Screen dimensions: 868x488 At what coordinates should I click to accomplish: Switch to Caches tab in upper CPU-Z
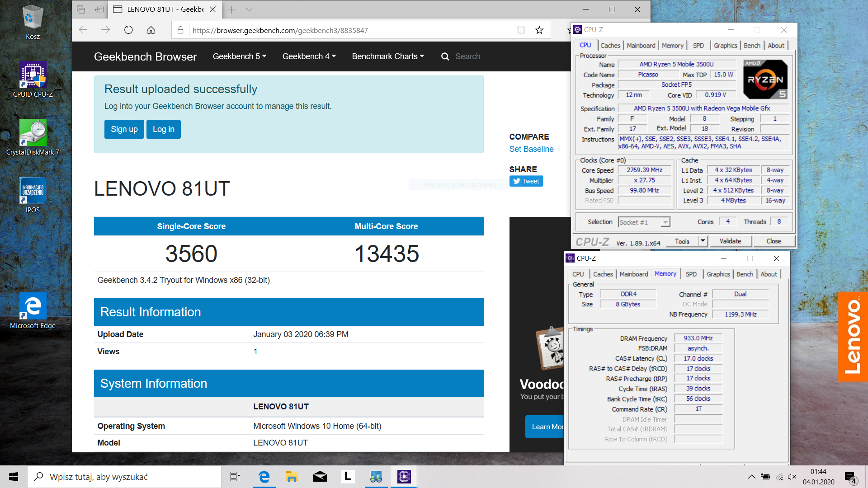click(x=610, y=46)
